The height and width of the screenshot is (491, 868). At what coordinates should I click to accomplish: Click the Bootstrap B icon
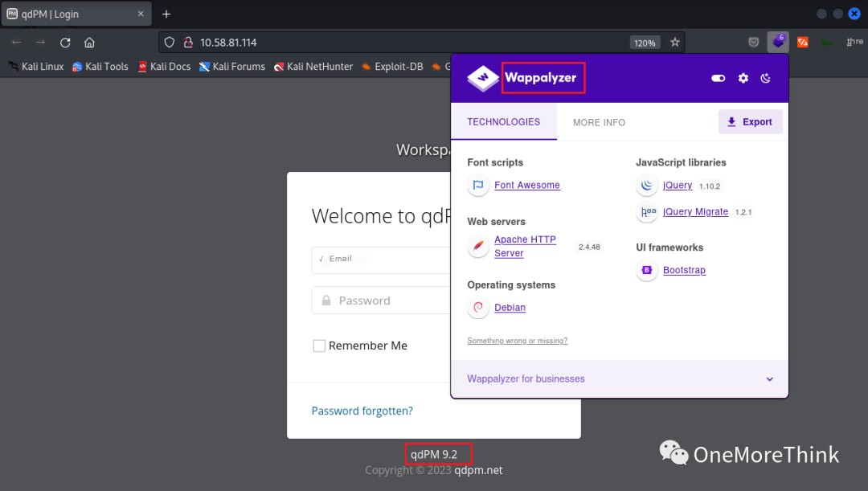click(x=646, y=270)
